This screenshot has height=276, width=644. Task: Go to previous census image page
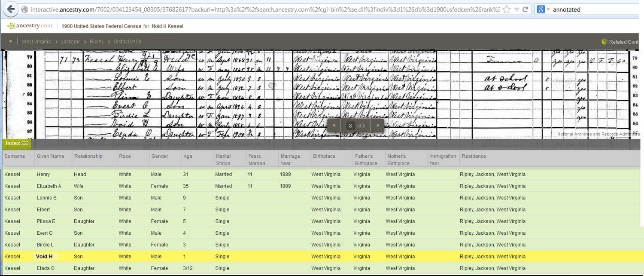334,126
